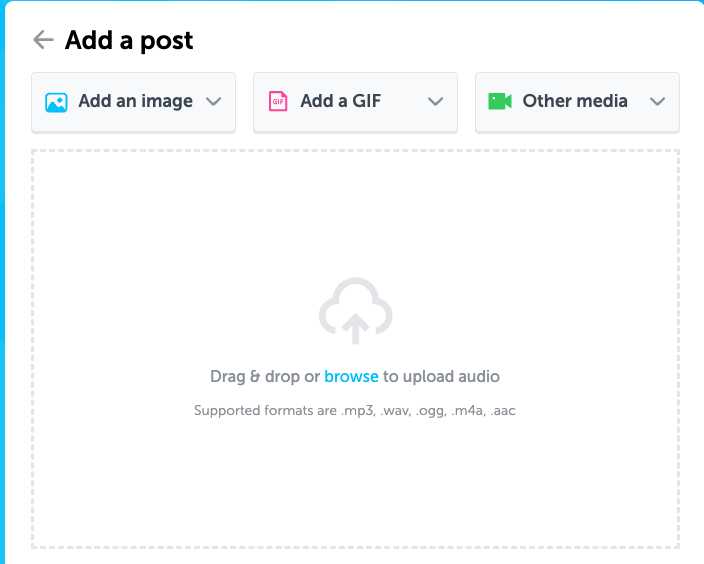Click the grey cloud upload icon

click(x=356, y=311)
